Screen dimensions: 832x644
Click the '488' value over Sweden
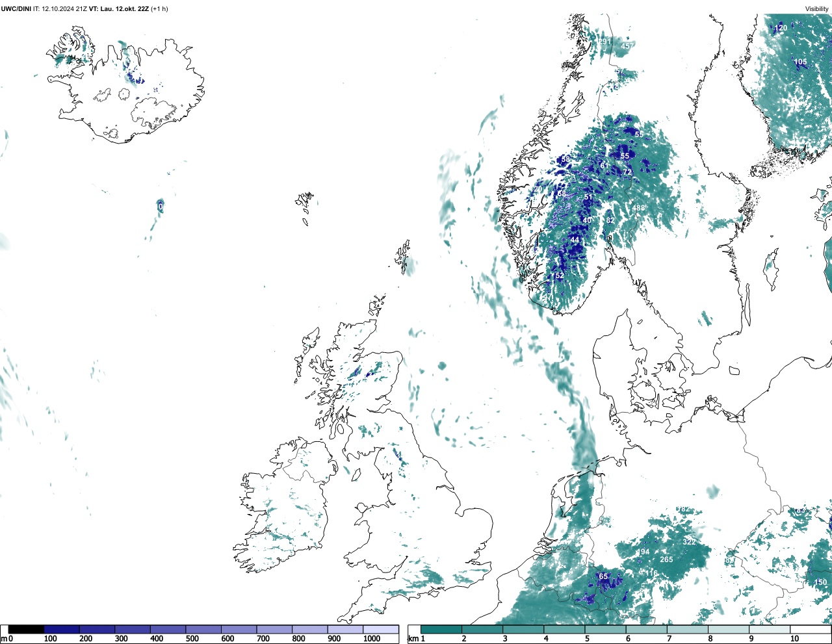coord(639,209)
